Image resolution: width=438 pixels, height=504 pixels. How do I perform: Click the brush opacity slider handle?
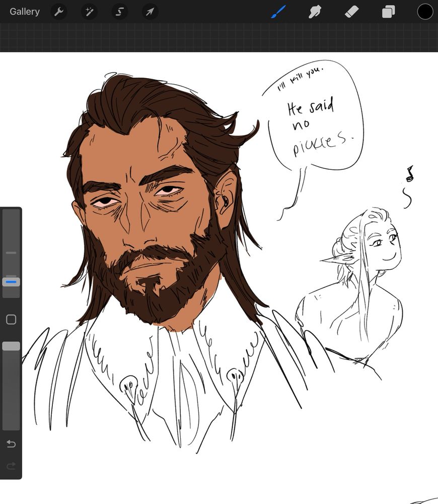pyautogui.click(x=11, y=346)
